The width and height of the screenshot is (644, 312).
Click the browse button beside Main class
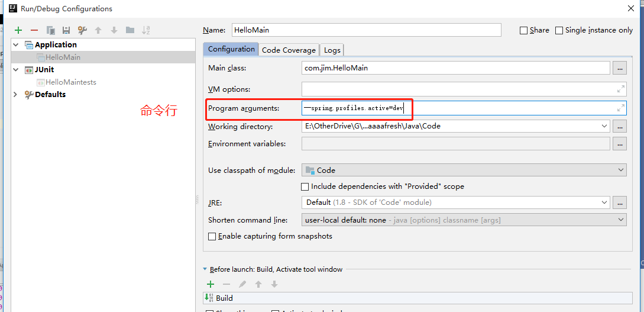[619, 68]
